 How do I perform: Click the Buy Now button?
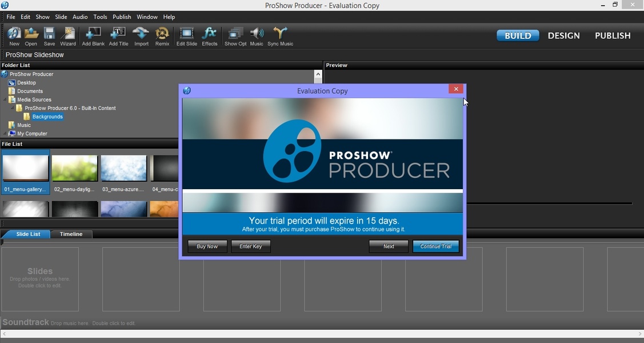(x=207, y=246)
